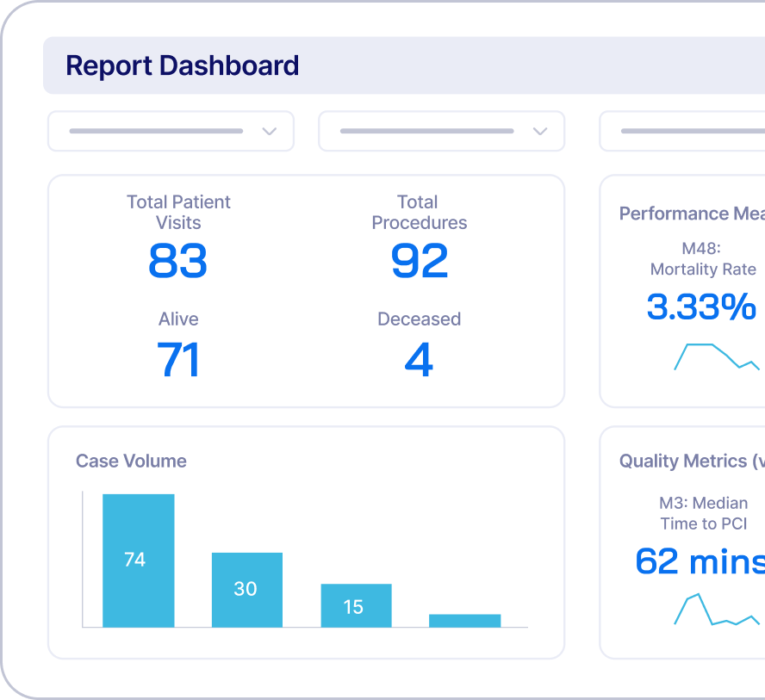Expand the second filter dropdown
Viewport: 765px width, 700px height.
pyautogui.click(x=441, y=131)
